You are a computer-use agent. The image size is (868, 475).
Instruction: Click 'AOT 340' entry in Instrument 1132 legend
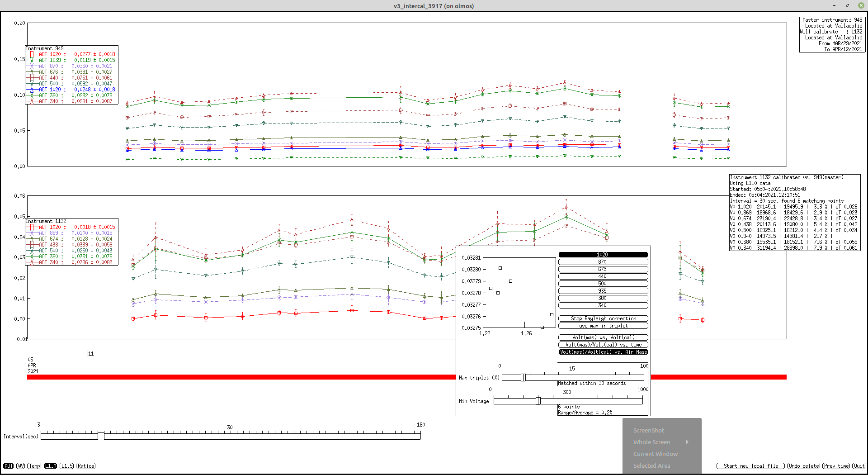(x=71, y=262)
